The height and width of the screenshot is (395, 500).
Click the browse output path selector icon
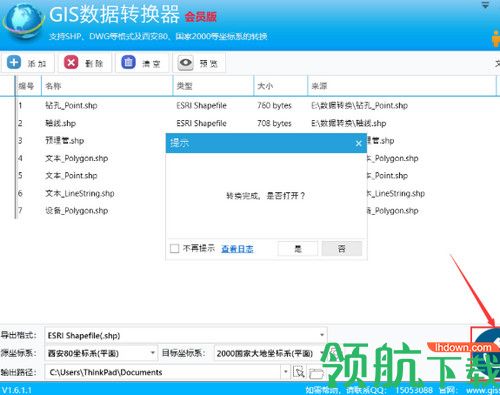tap(299, 372)
